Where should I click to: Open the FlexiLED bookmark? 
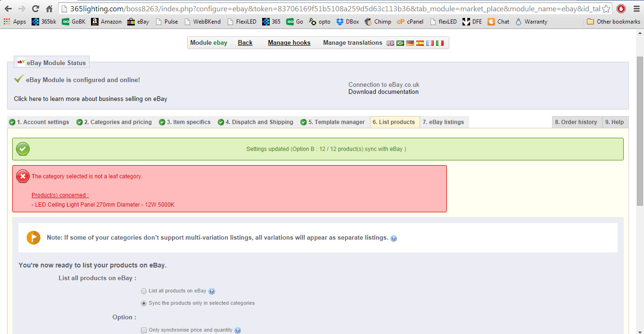click(x=242, y=22)
